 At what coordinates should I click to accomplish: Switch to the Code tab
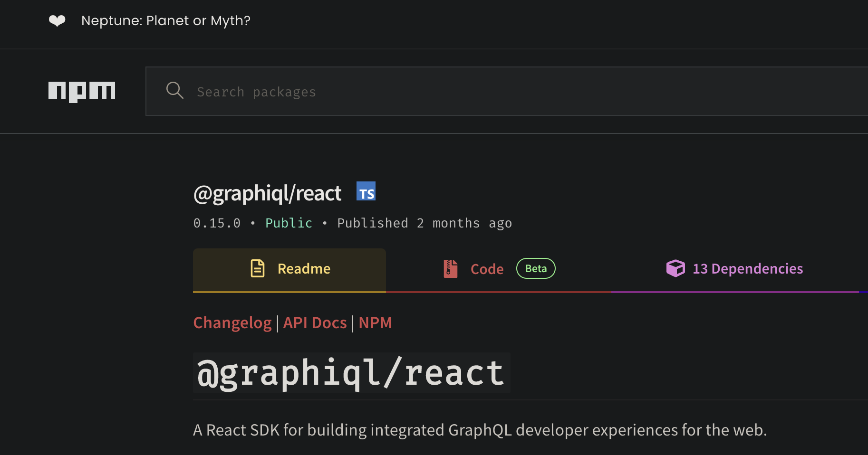487,268
